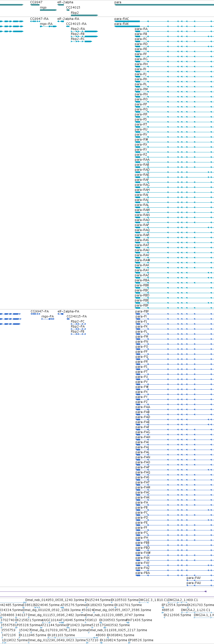214x644 pixels.
Task: Select protein para-PZ
Action: tap(142, 402)
